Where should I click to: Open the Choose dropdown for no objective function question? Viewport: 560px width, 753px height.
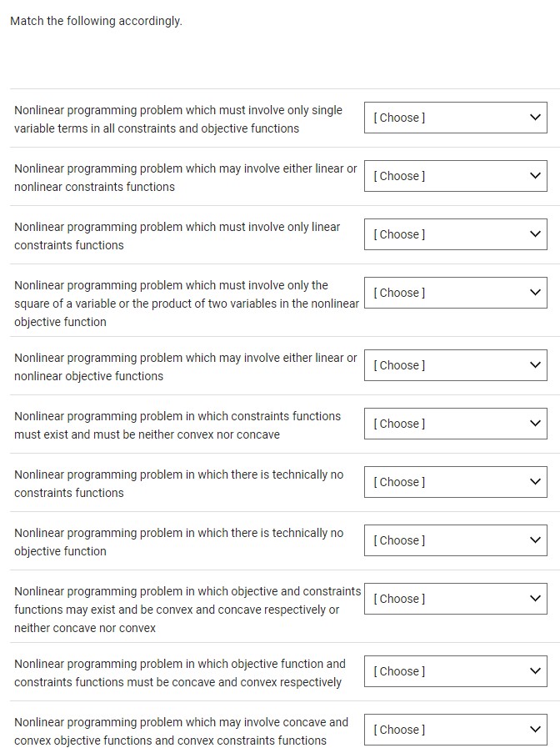coord(454,540)
